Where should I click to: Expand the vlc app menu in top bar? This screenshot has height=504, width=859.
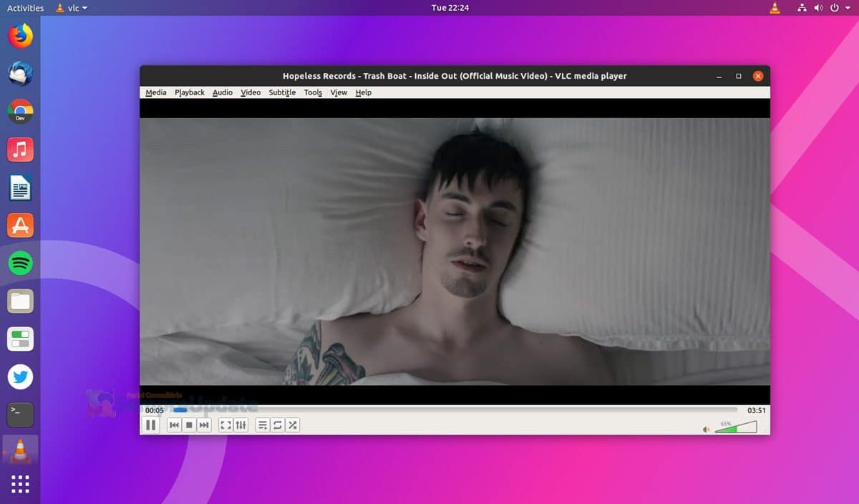71,8
